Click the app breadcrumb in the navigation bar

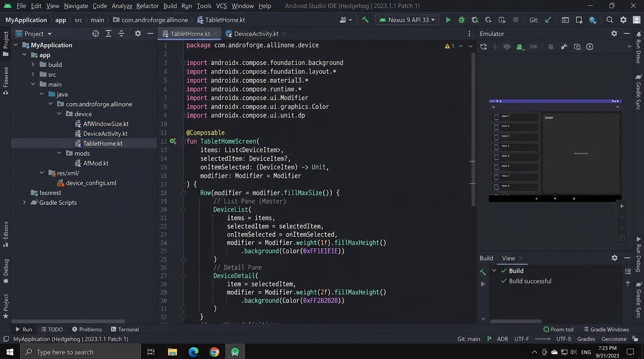pos(61,20)
